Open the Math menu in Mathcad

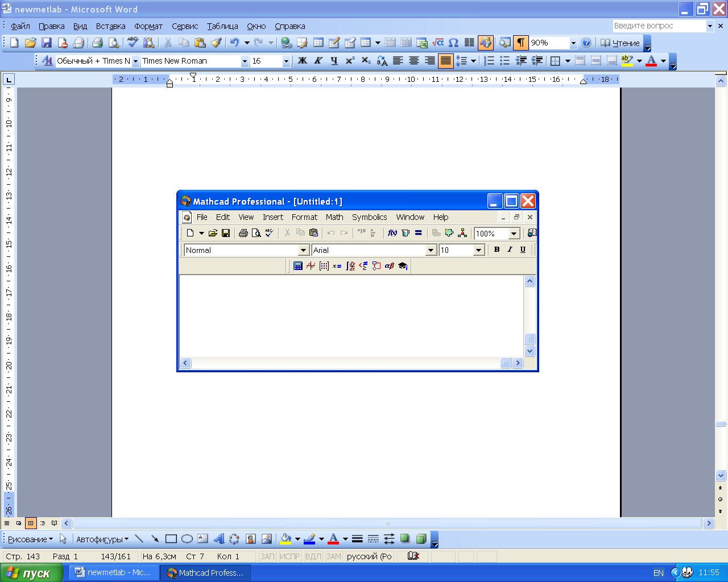point(334,217)
